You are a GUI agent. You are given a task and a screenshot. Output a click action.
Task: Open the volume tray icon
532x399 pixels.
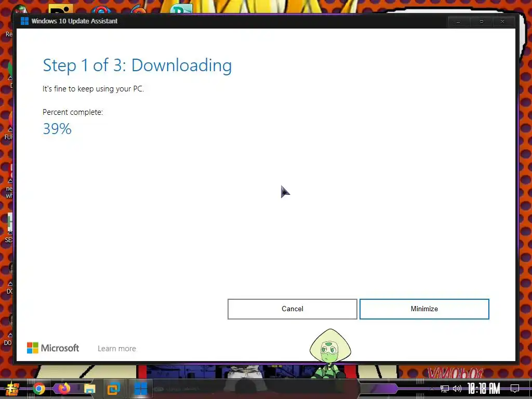pyautogui.click(x=457, y=389)
